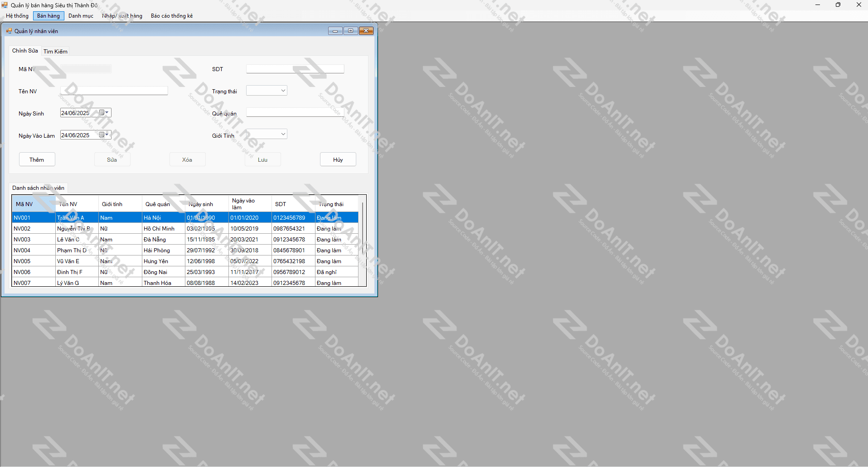Select the NV003 employee cell
The width and height of the screenshot is (868, 467).
point(34,240)
